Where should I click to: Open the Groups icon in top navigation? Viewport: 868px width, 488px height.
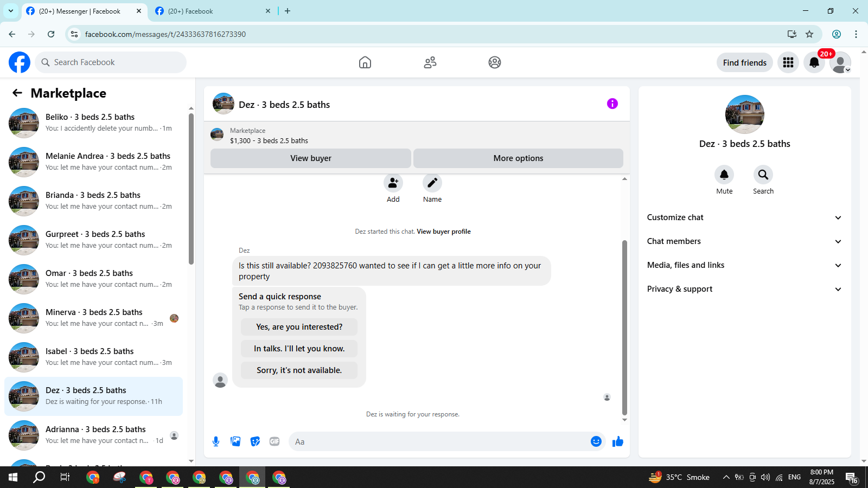[495, 62]
